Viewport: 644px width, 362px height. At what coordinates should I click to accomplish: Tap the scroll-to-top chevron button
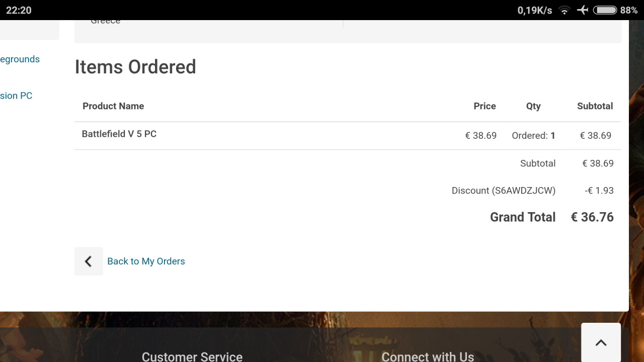pos(601,343)
